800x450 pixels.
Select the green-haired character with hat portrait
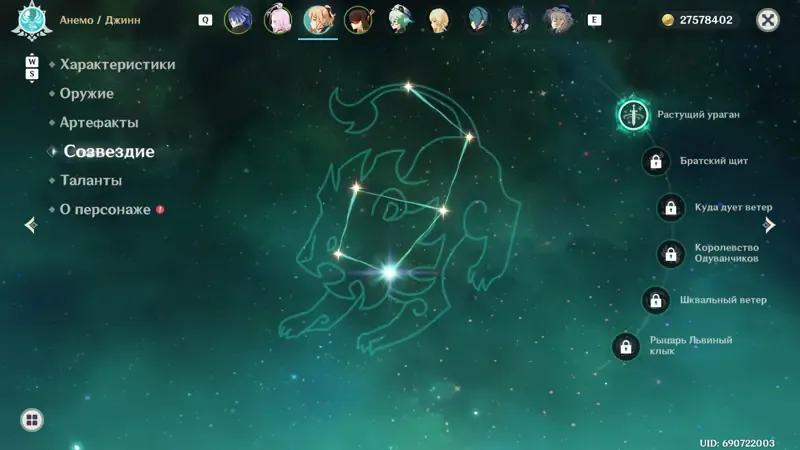tap(398, 20)
